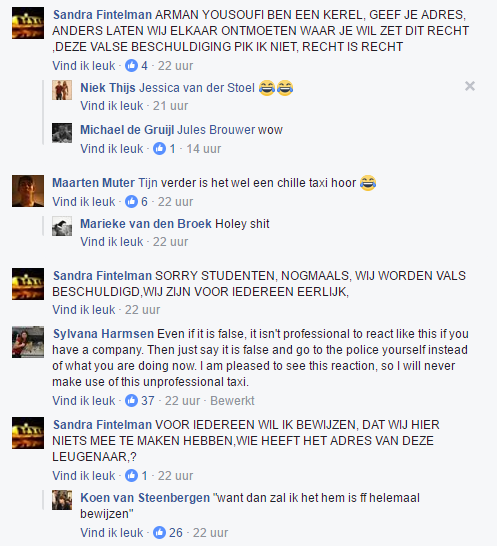This screenshot has height=546, width=497.
Task: Open Marieke van den Broek's avatar
Action: click(x=62, y=226)
